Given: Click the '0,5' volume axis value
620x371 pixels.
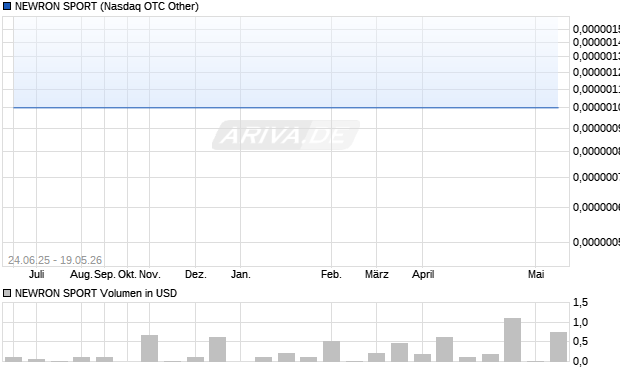Looking at the screenshot, I should 580,341.
